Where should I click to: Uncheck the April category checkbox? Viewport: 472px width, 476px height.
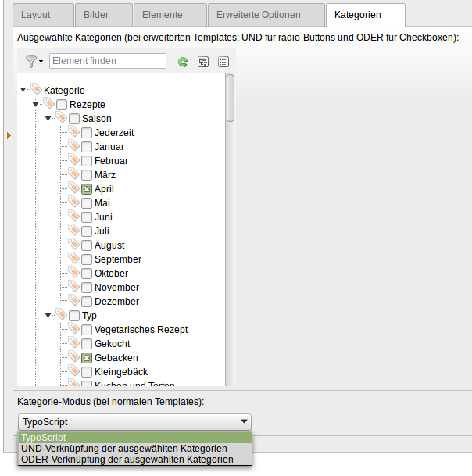click(x=87, y=189)
